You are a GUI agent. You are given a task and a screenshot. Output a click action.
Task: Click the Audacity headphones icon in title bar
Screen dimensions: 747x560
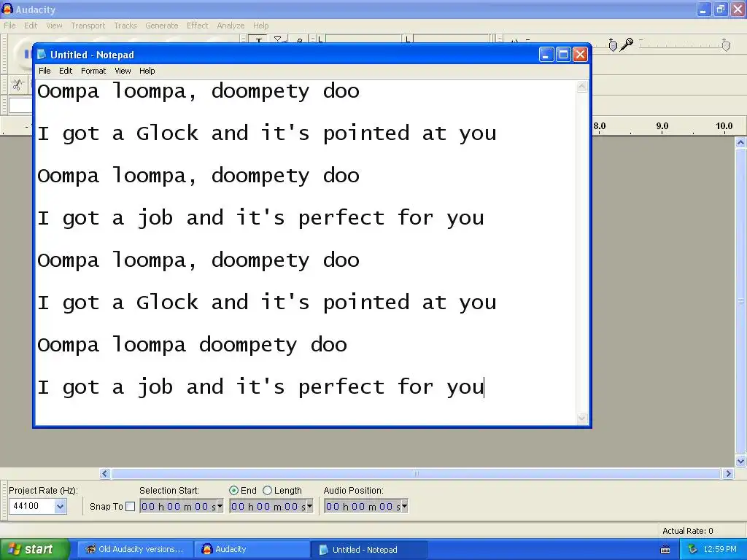click(7, 9)
